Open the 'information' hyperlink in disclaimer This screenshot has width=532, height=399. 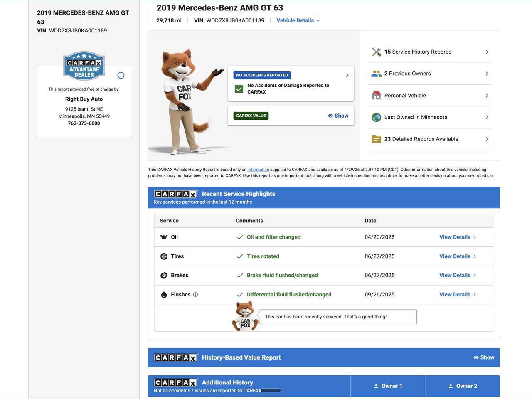(258, 170)
